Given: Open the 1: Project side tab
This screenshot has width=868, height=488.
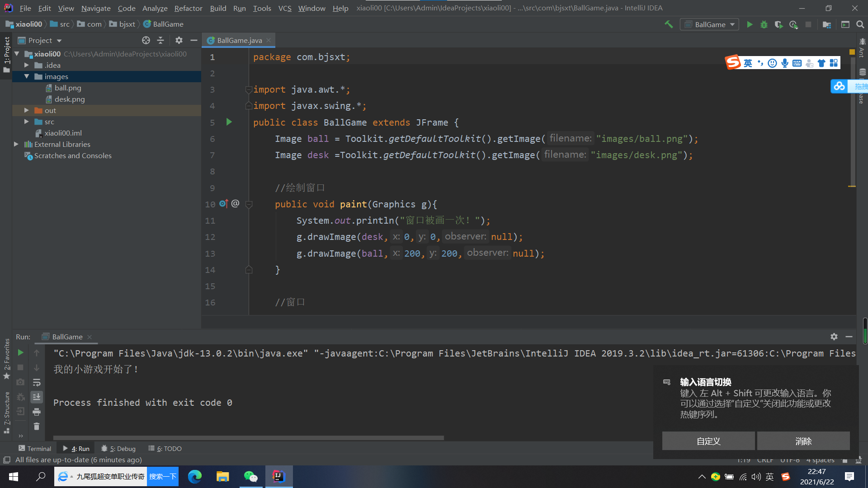Looking at the screenshot, I should click(6, 54).
